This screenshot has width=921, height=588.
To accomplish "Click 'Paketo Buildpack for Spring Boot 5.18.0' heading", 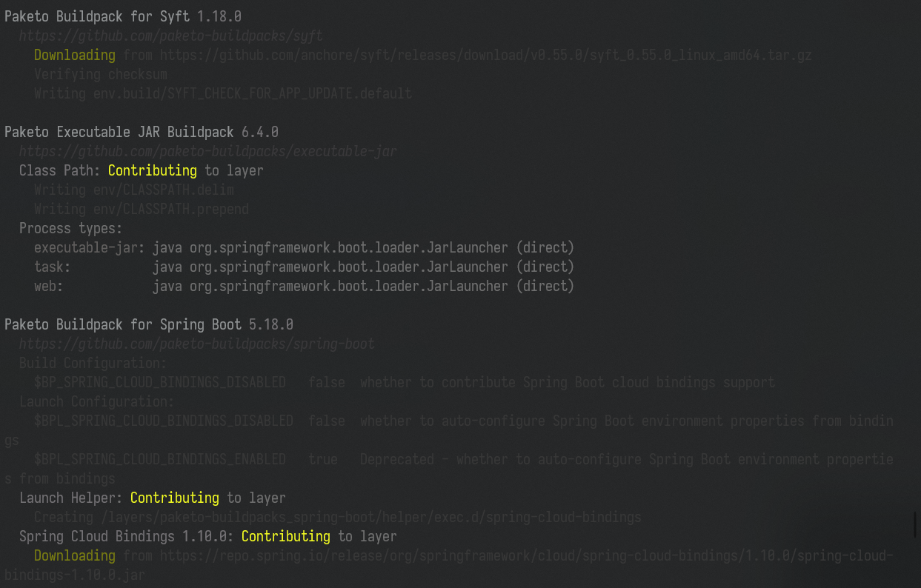I will pyautogui.click(x=149, y=324).
